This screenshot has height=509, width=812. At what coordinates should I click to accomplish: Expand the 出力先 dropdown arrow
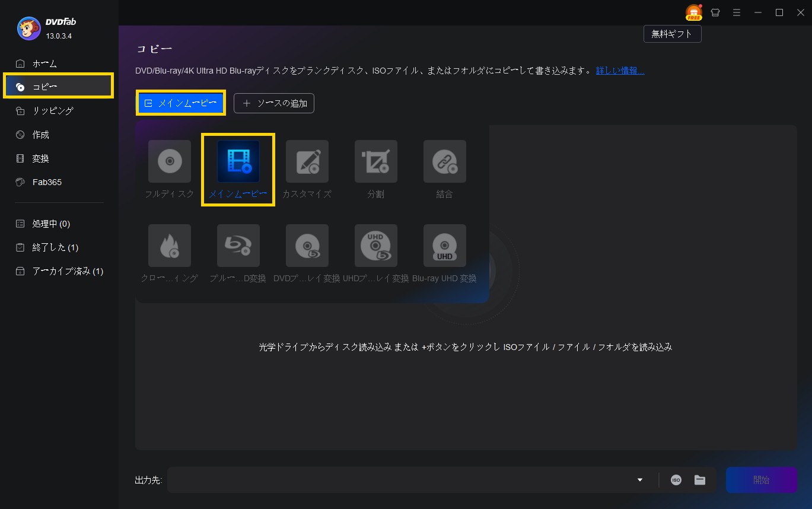pyautogui.click(x=640, y=480)
